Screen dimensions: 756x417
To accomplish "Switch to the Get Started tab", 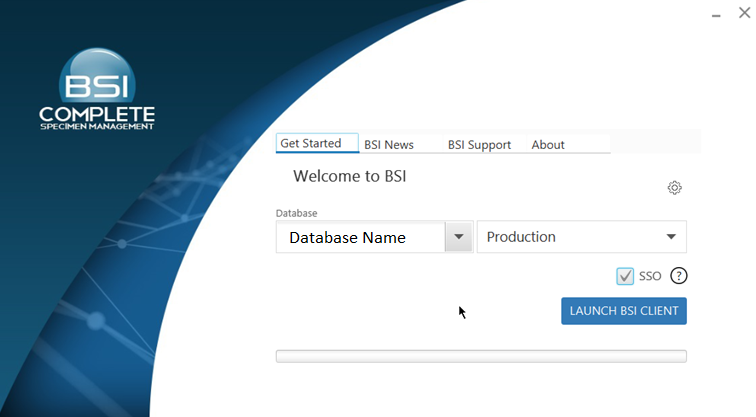I will point(317,143).
